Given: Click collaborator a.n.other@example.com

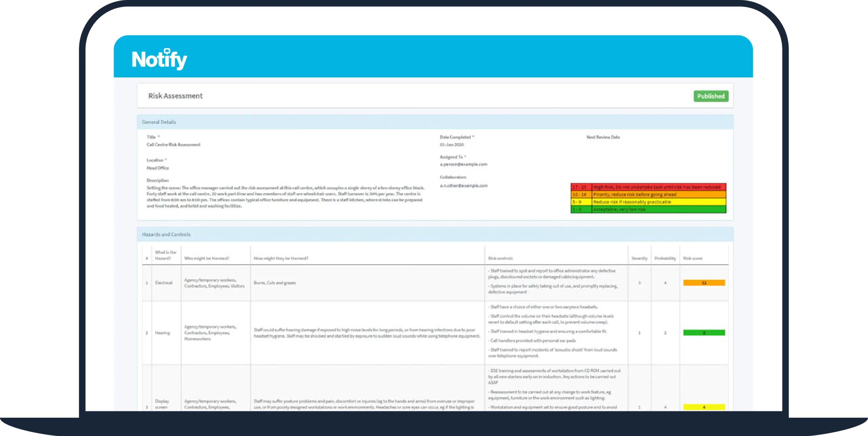Looking at the screenshot, I should pyautogui.click(x=464, y=186).
